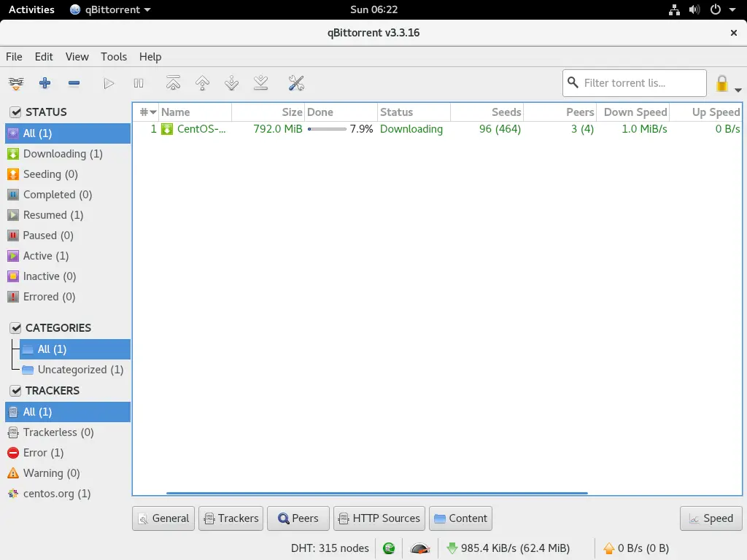Click the pause toolbar icon

tap(139, 83)
